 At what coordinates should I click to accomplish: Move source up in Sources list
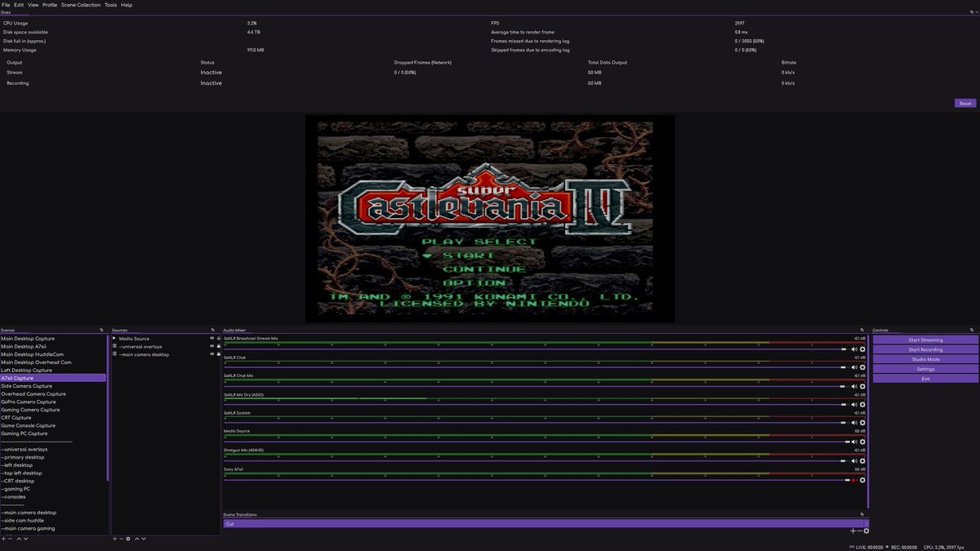click(136, 539)
